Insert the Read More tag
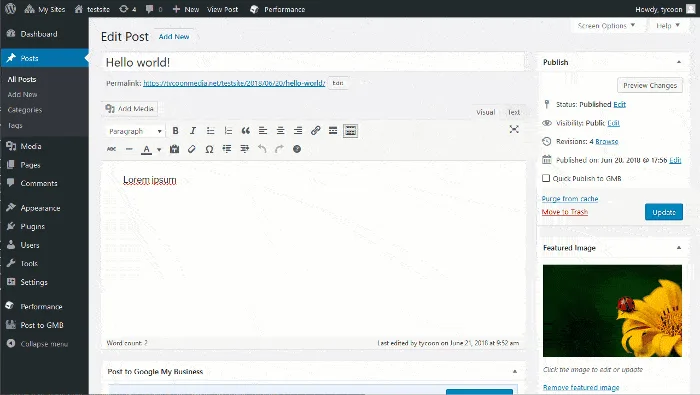Image resolution: width=700 pixels, height=395 pixels. click(333, 131)
